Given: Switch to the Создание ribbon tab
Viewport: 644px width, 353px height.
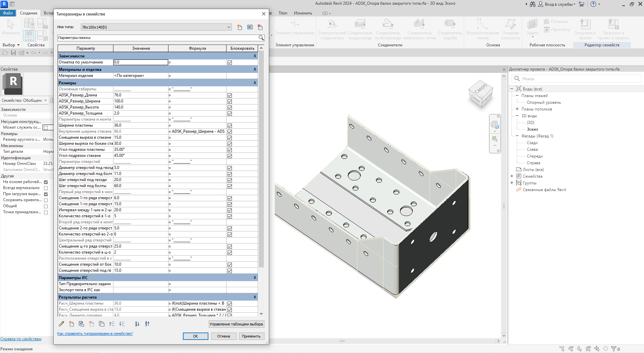Looking at the screenshot, I should point(29,13).
